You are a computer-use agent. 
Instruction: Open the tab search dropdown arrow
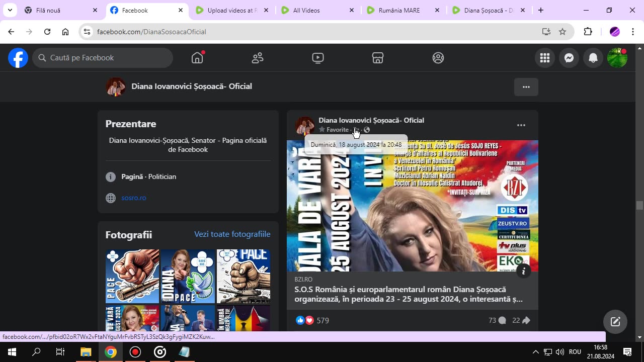[10, 10]
